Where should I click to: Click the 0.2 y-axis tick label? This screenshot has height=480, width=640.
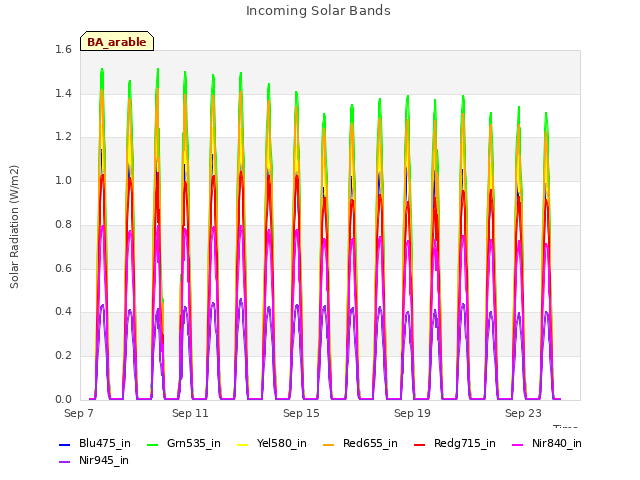63,356
